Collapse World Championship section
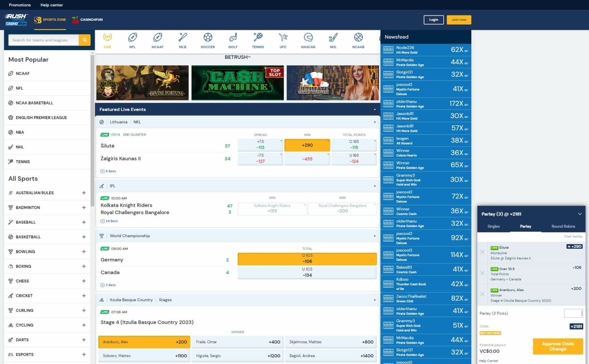Viewport: 589px width, 364px height. 375,236
